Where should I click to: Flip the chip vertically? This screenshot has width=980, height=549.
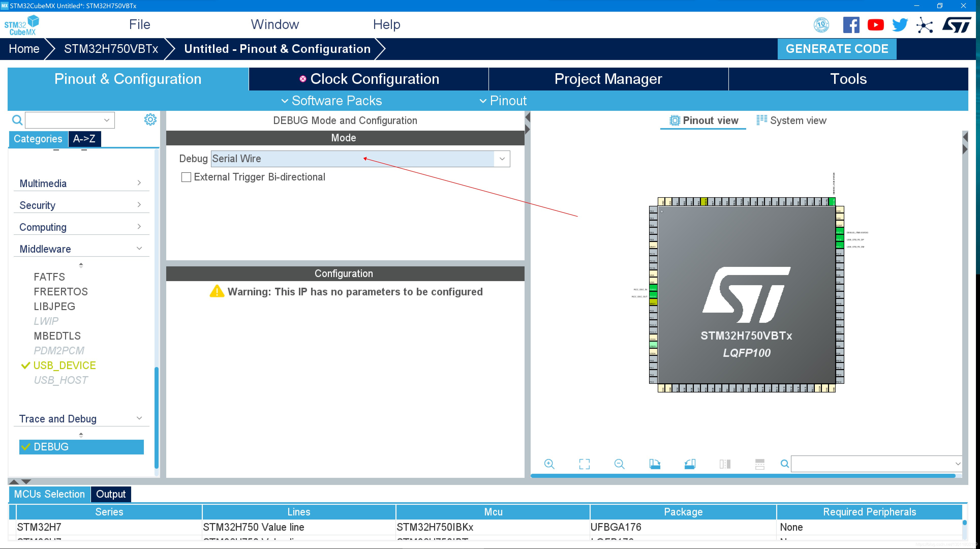pos(760,464)
